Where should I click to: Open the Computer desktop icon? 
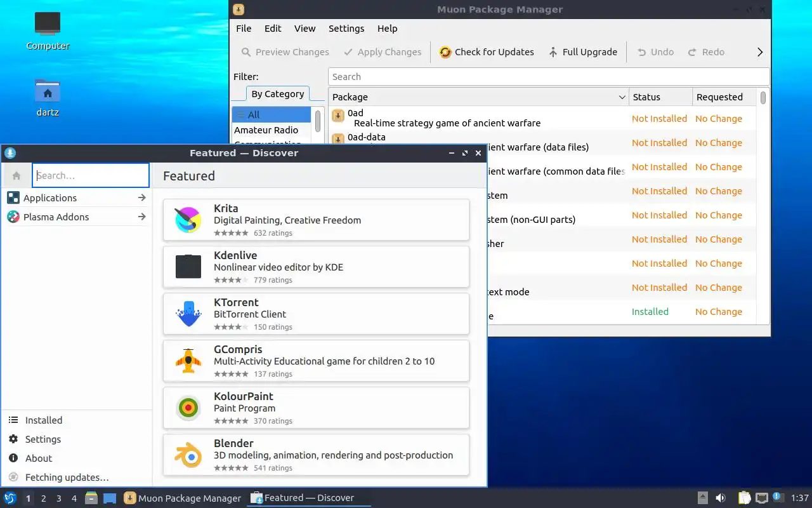(48, 23)
